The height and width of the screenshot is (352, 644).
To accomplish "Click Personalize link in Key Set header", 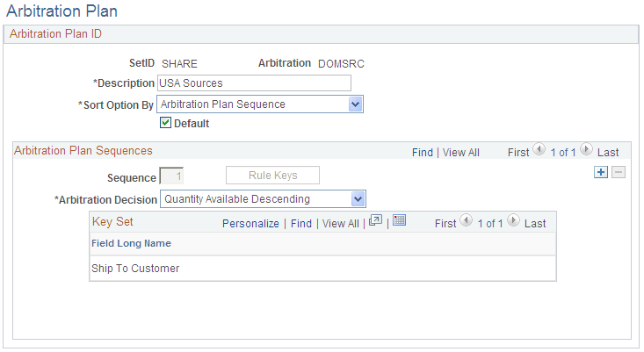I will pyautogui.click(x=250, y=224).
